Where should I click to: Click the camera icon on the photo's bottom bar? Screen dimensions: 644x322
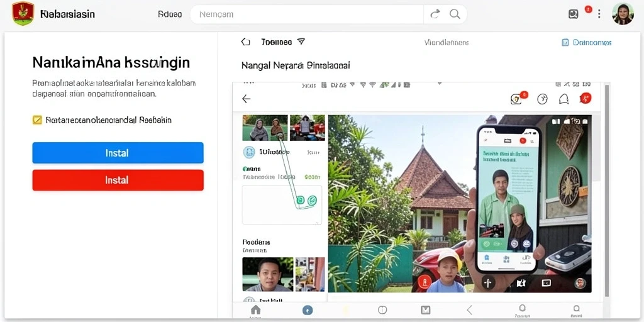tap(523, 282)
